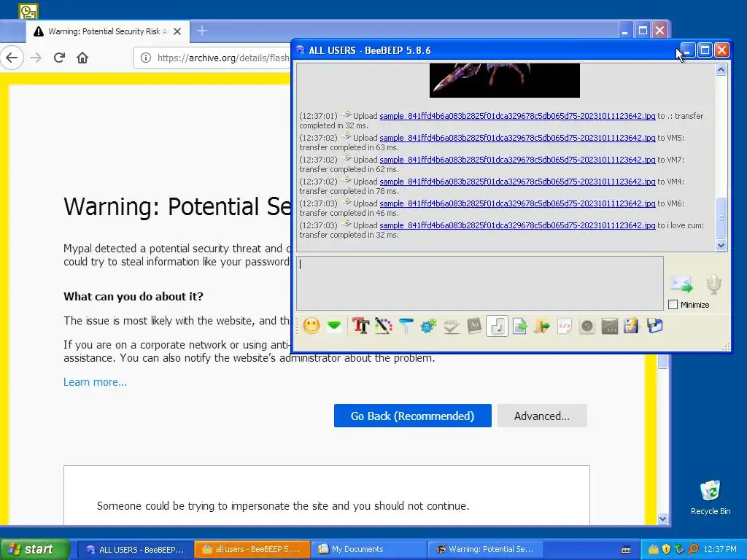
Task: Open the sample jpg link sent to VM6
Action: click(x=517, y=204)
